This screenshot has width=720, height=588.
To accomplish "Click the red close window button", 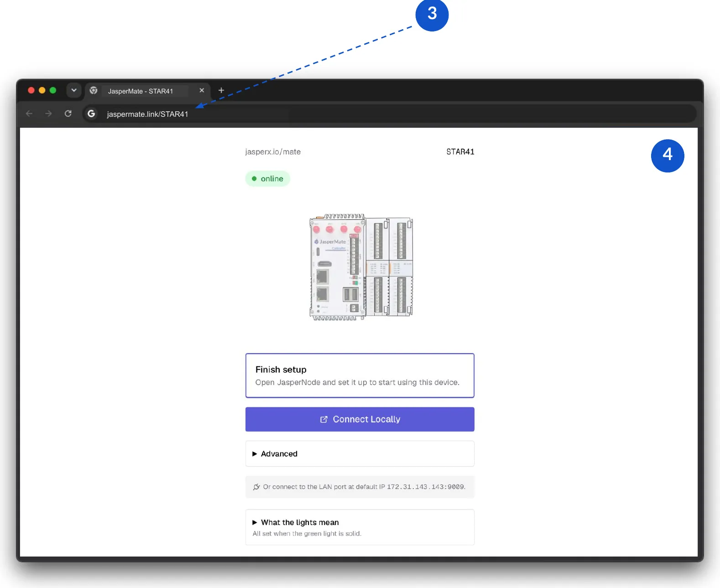I will (x=31, y=90).
